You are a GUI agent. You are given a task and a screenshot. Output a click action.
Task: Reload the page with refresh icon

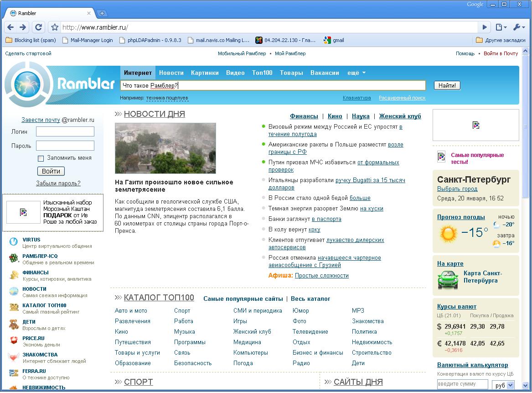tap(39, 27)
